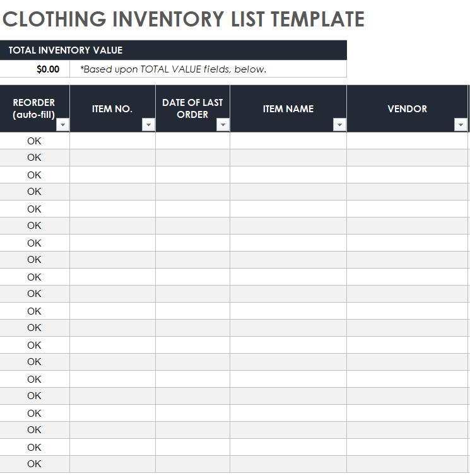This screenshot has width=470, height=476.
Task: Select the last OK cell in REORDER column
Action: (x=35, y=464)
